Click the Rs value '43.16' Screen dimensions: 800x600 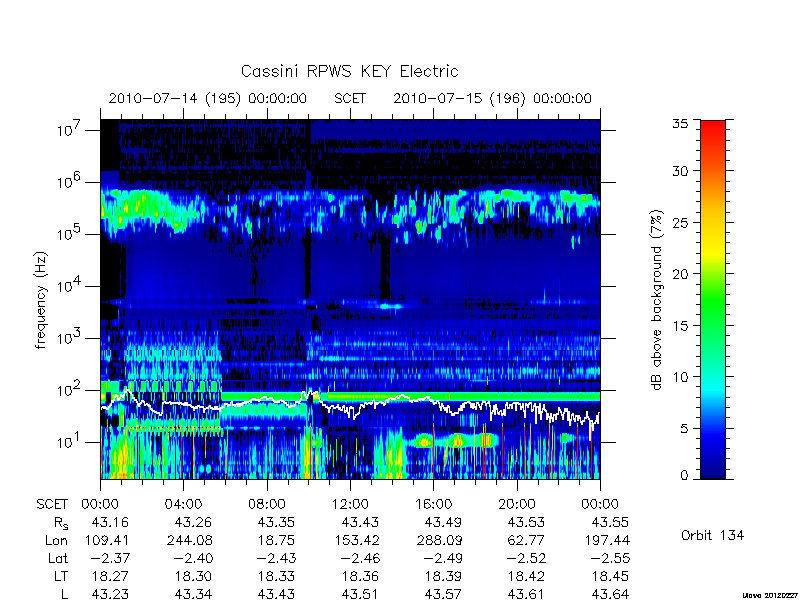[110, 522]
